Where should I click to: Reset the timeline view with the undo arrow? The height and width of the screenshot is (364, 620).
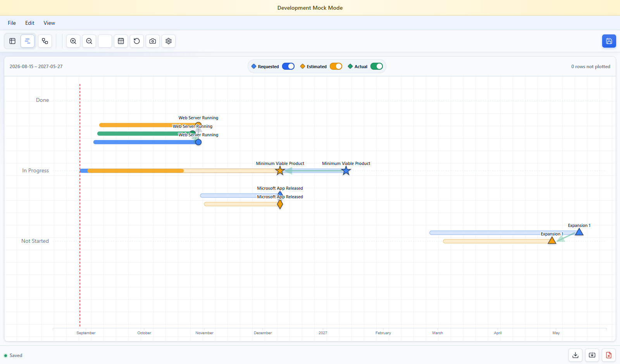[x=137, y=41]
